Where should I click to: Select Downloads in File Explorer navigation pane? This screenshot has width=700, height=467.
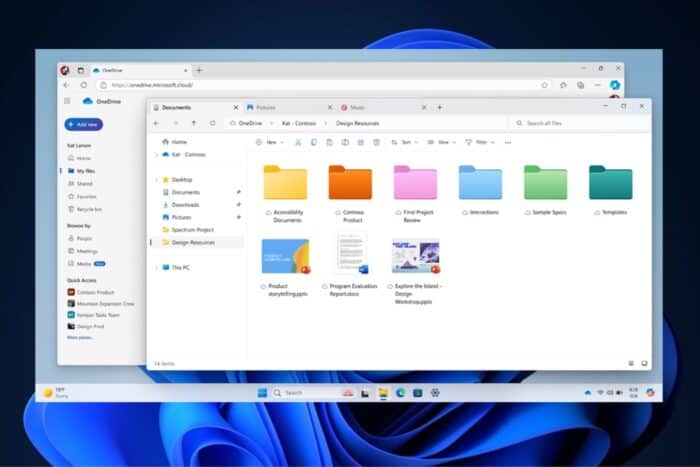click(185, 205)
